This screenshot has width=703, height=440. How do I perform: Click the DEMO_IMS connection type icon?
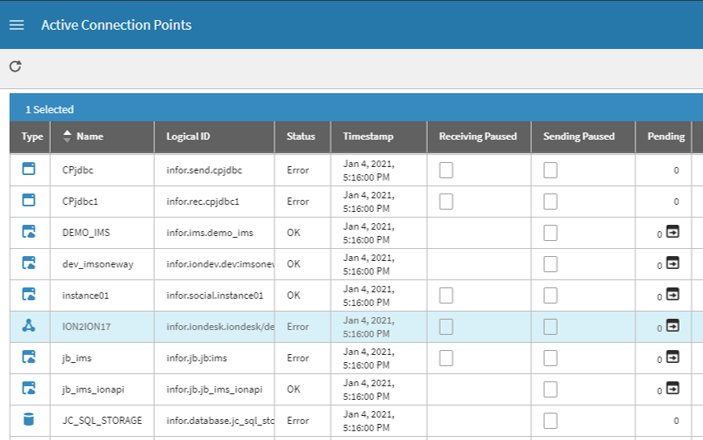pos(29,232)
